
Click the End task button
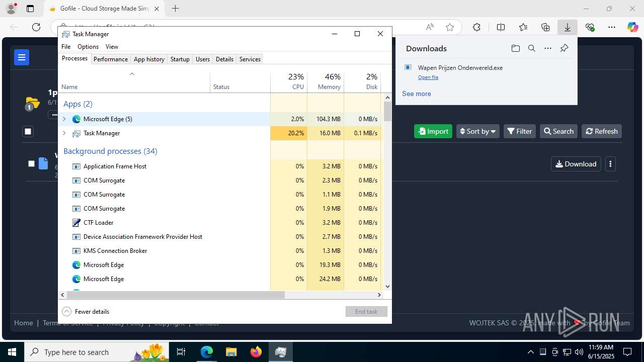click(366, 311)
